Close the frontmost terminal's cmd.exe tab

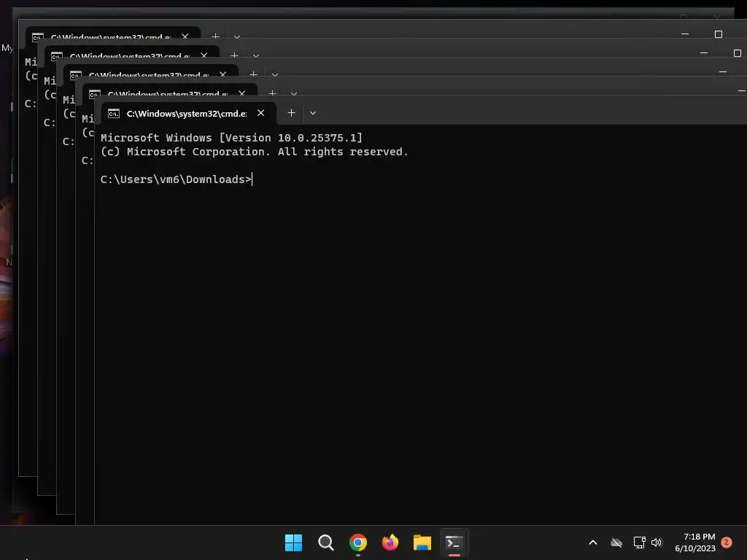(260, 113)
